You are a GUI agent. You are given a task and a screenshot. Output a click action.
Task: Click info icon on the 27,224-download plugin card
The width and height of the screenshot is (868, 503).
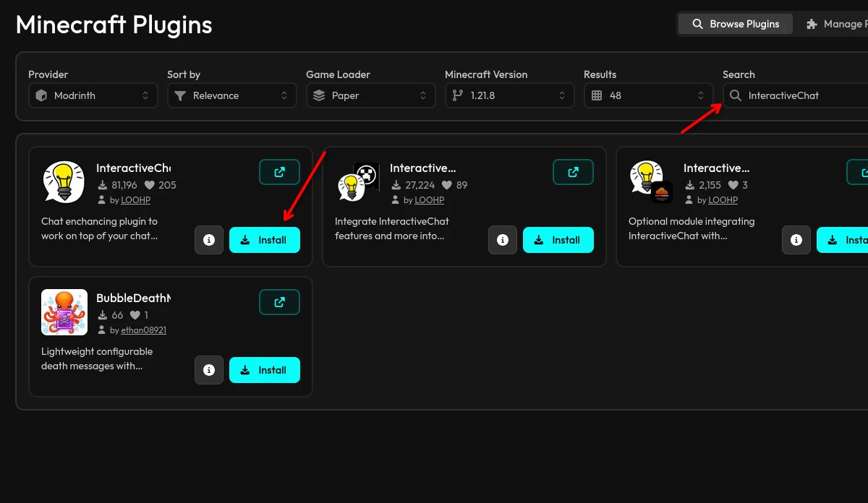[503, 240]
